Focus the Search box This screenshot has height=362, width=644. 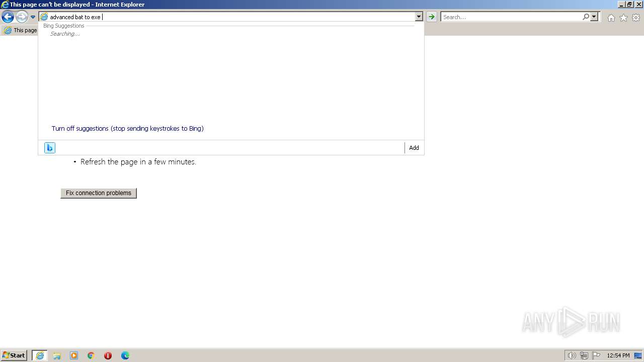point(511,17)
